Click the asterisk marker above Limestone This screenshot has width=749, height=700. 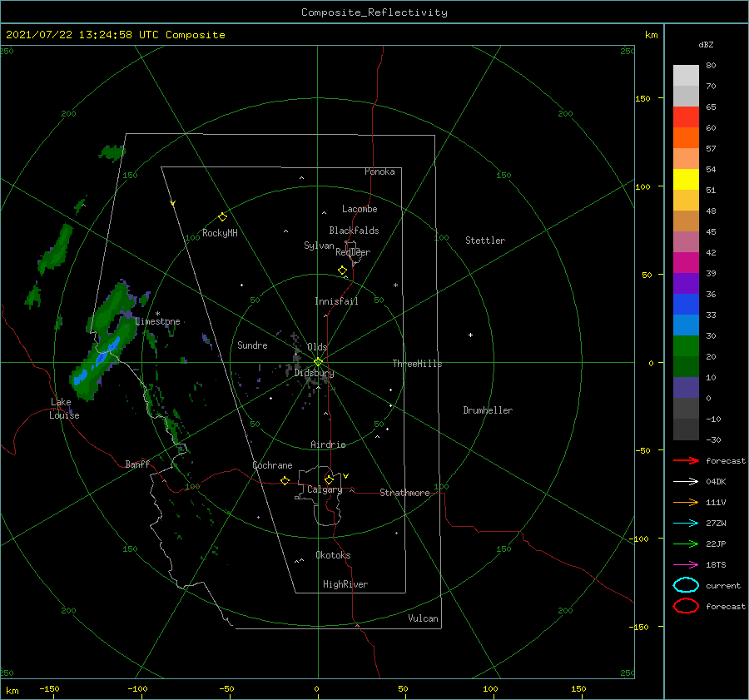pos(157,314)
